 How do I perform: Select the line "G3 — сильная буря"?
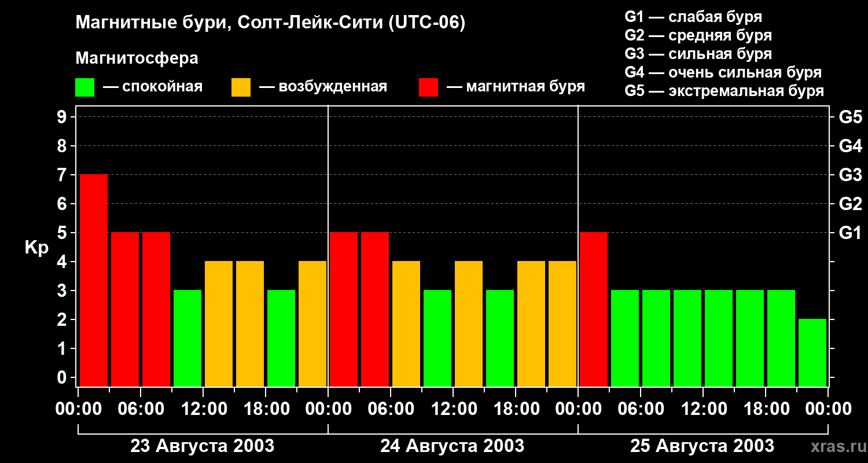(x=698, y=54)
